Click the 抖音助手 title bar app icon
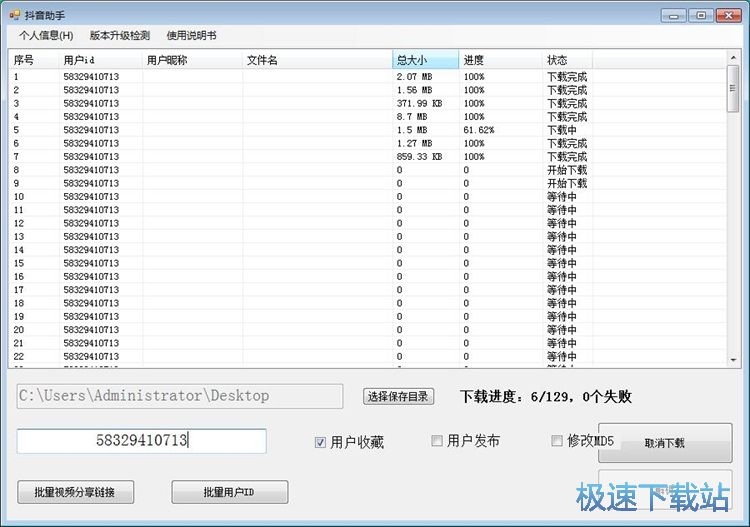Screen dimensions: 750x527 (x=14, y=15)
